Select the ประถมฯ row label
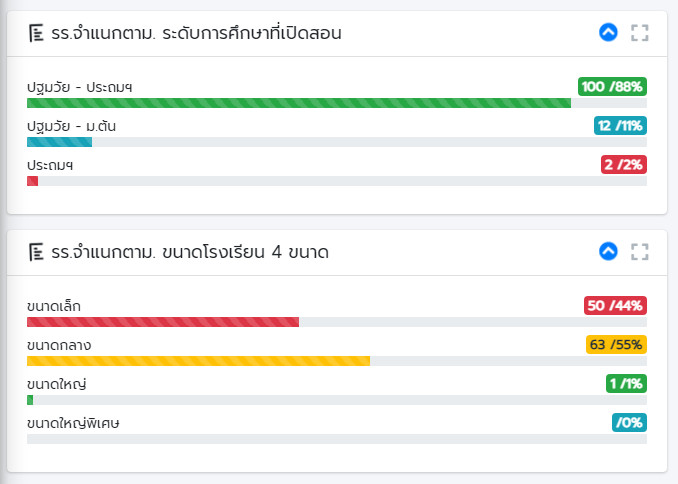 [50, 165]
